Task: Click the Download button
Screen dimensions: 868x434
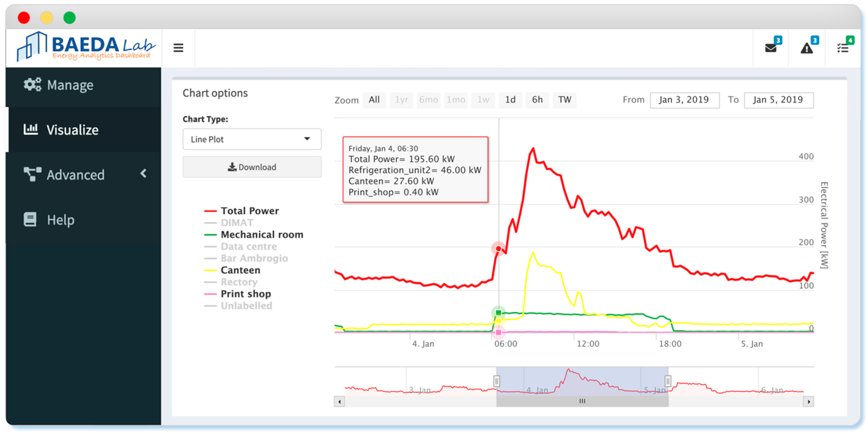Action: coord(252,167)
